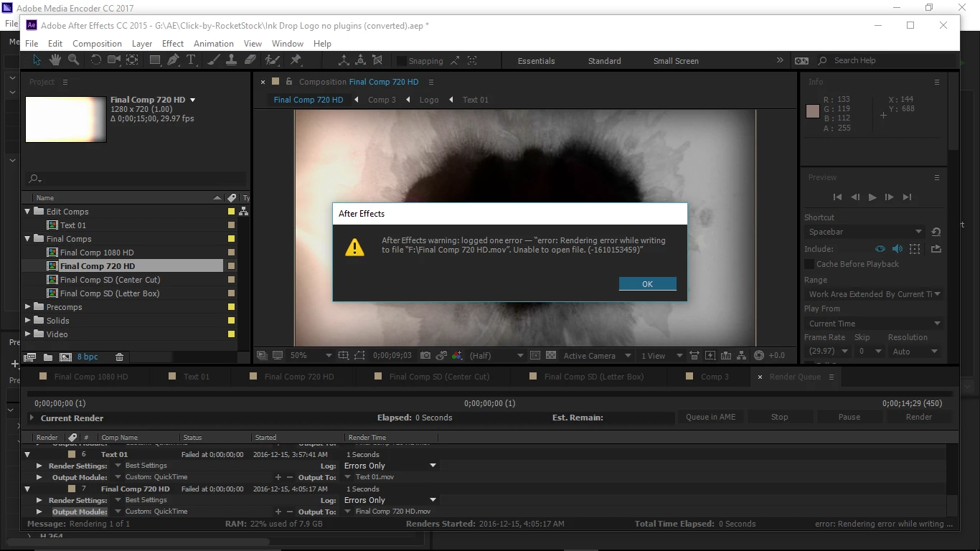Viewport: 980px width, 551px height.
Task: Toggle transparency grid in viewer
Action: tap(551, 355)
